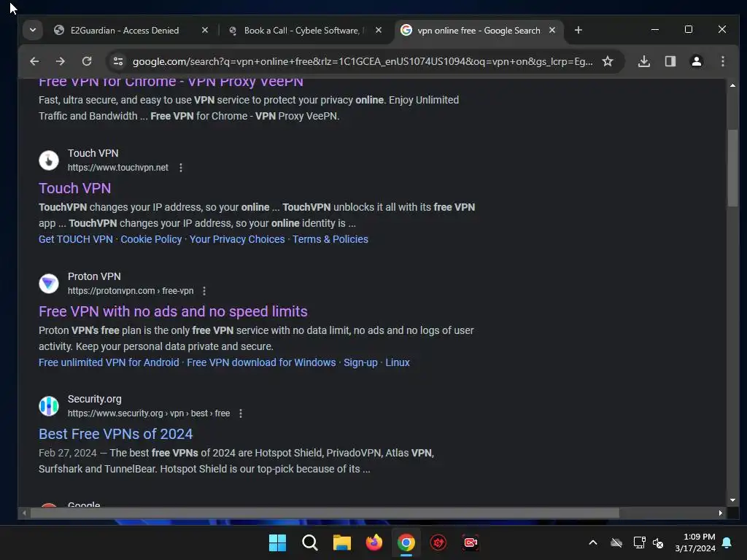Click the Chrome taskbar icon
This screenshot has width=747, height=560.
pos(406,542)
